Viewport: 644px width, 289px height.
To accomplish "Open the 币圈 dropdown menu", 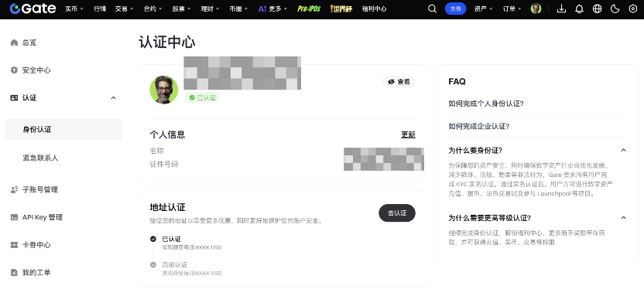I will [x=238, y=8].
